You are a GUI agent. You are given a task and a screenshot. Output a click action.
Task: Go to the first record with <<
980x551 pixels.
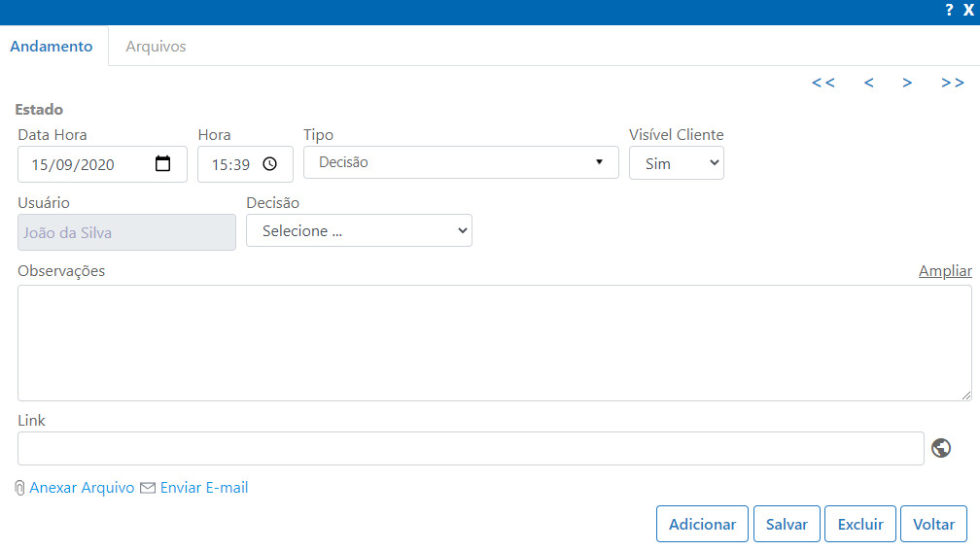(823, 83)
